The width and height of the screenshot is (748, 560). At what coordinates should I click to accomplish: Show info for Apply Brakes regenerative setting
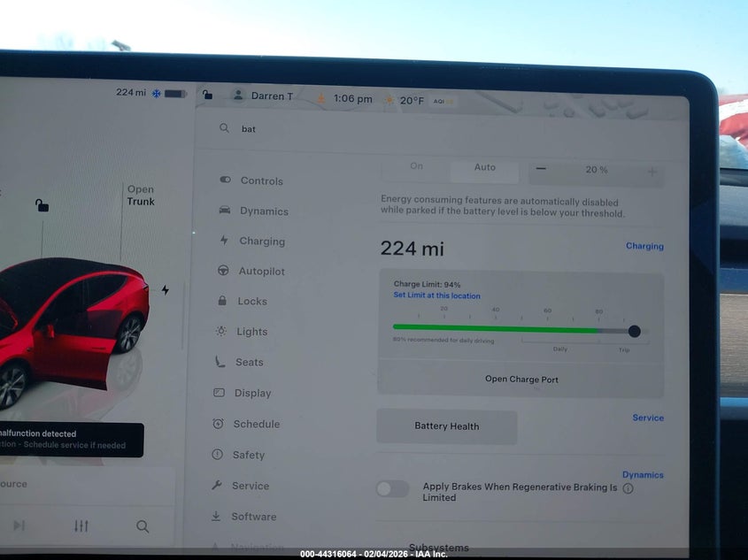(x=628, y=488)
